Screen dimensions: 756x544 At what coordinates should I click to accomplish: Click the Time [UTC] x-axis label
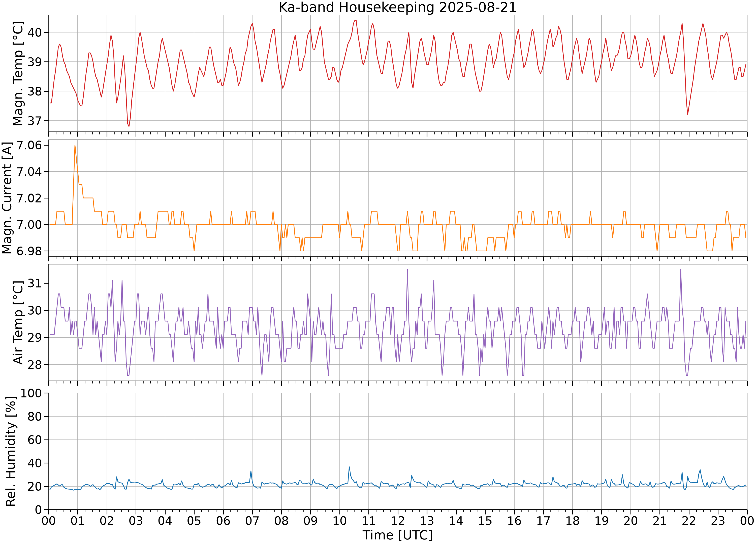tap(397, 535)
